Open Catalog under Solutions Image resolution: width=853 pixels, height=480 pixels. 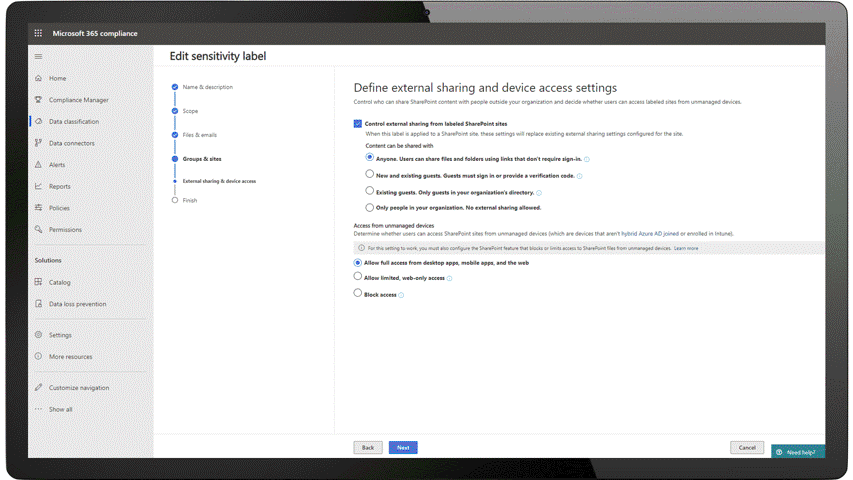point(60,282)
